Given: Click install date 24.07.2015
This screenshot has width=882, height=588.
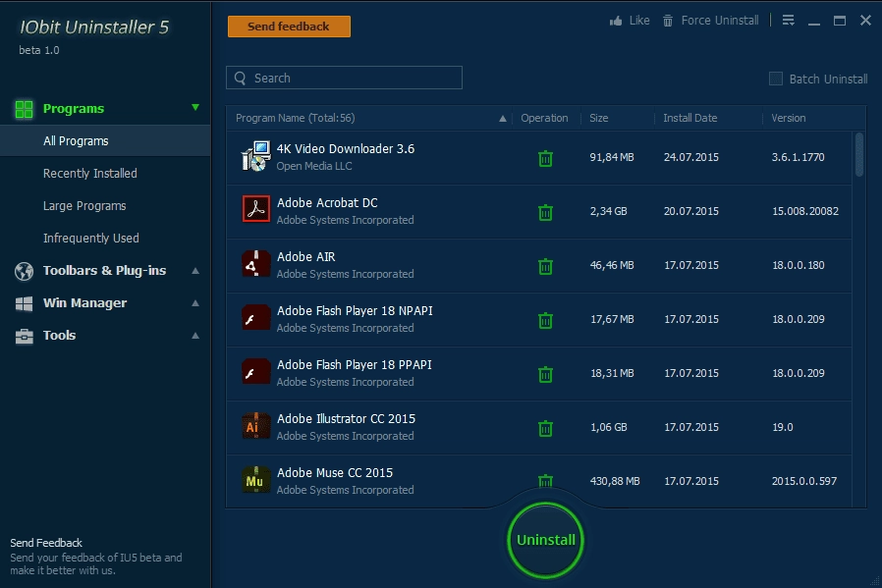Looking at the screenshot, I should [x=690, y=157].
